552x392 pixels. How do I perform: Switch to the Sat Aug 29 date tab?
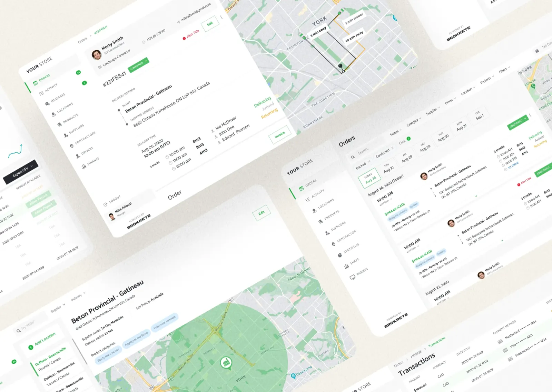[424, 148]
